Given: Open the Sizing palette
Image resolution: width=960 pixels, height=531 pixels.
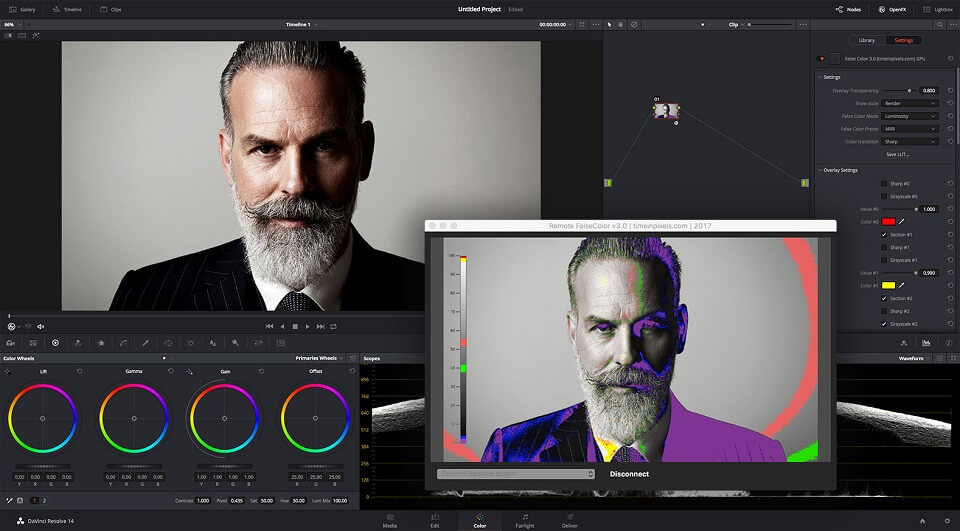Looking at the screenshot, I should [258, 343].
